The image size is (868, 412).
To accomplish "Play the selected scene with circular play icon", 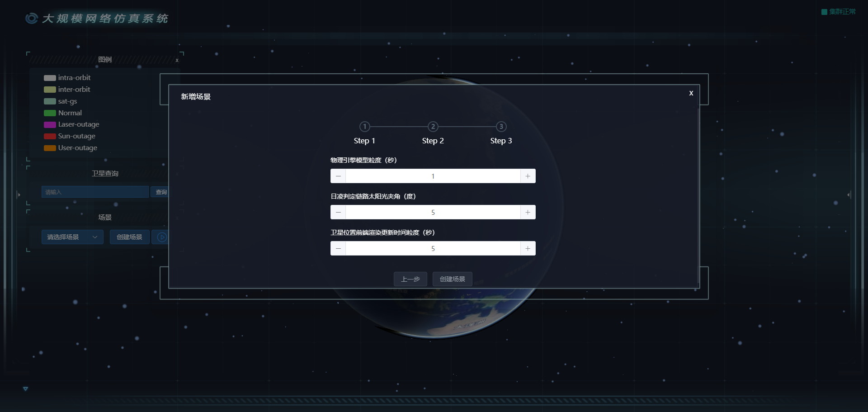I will 161,237.
